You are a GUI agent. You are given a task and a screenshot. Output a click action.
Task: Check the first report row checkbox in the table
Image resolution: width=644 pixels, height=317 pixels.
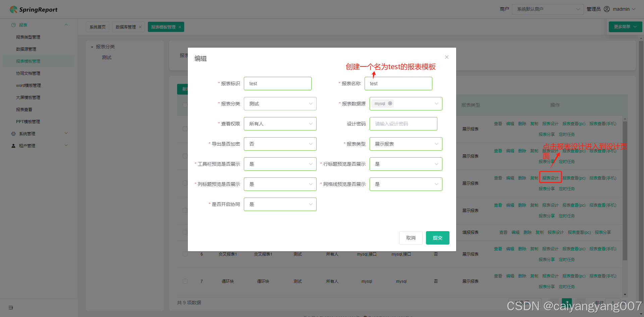pos(185,128)
